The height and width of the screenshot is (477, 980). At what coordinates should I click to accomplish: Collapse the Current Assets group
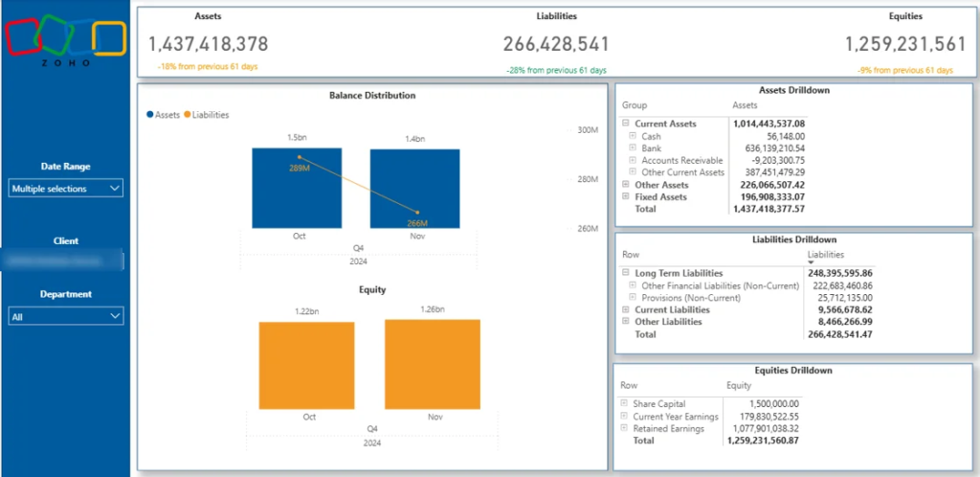(626, 124)
